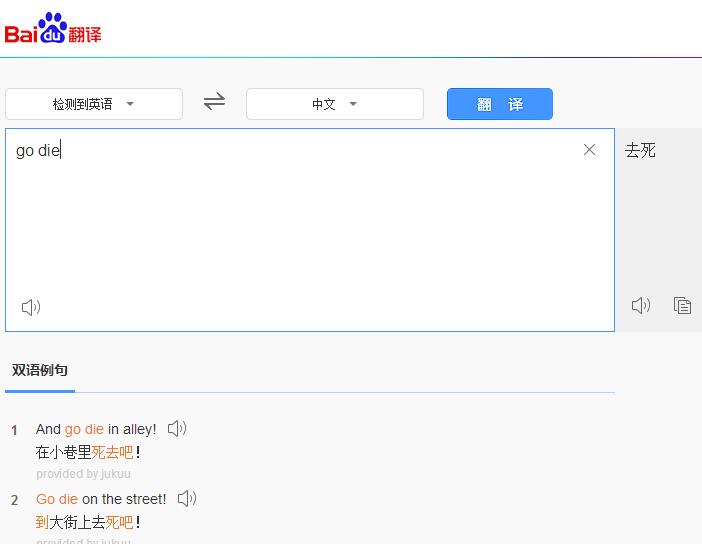702x544 pixels.
Task: Click the blue 翻译 translate button
Action: pyautogui.click(x=500, y=104)
